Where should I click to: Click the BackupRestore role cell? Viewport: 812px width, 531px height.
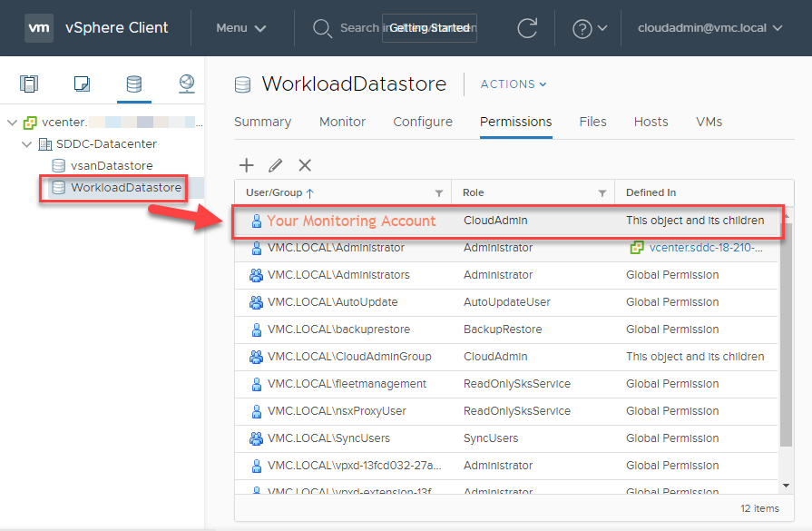pyautogui.click(x=503, y=329)
